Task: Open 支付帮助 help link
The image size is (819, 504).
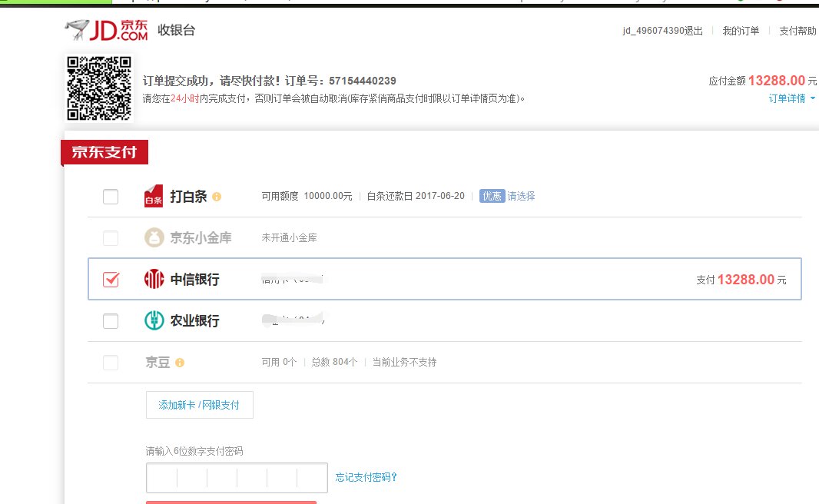Action: 797,31
